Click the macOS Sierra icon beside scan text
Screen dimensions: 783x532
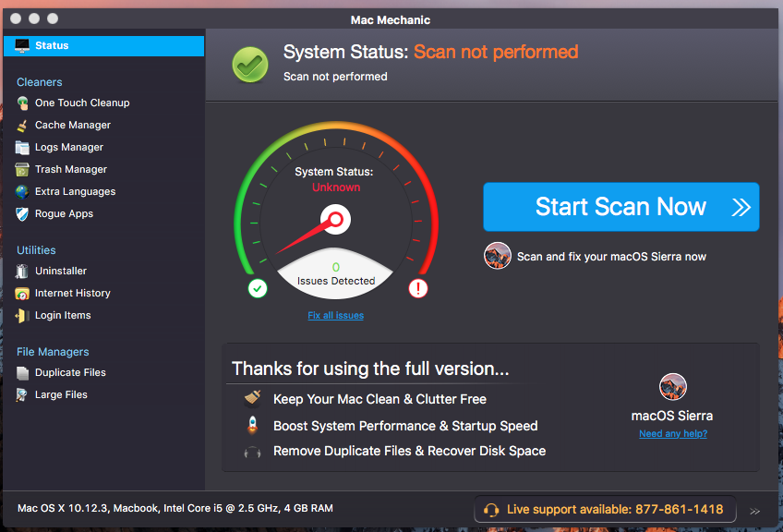tap(498, 256)
